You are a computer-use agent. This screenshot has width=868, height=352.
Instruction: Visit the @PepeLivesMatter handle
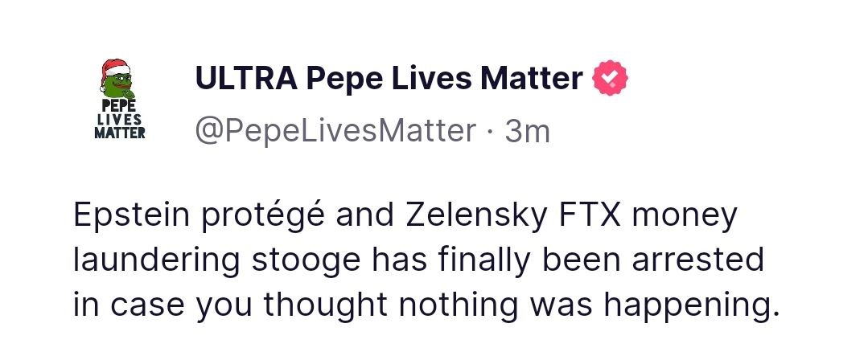tap(335, 129)
